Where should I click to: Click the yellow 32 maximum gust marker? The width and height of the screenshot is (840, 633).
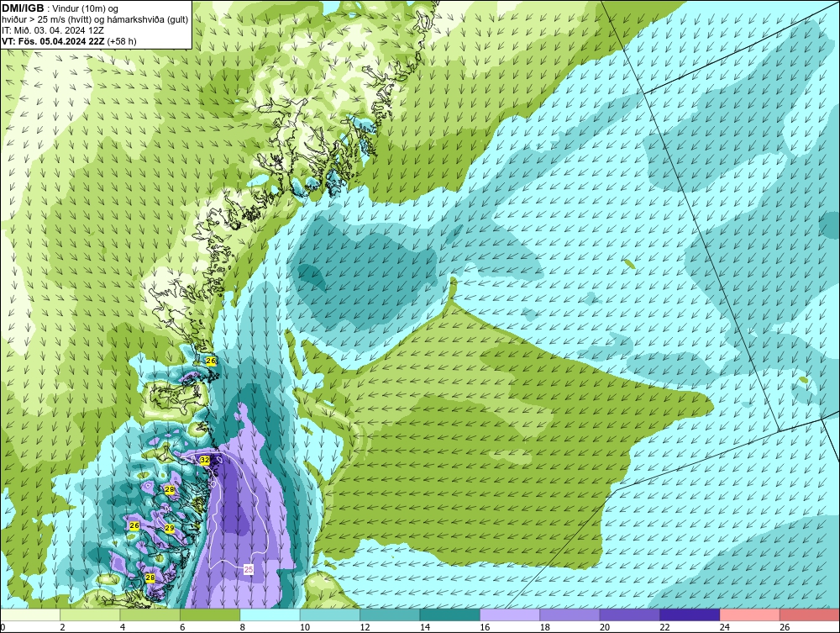[205, 460]
